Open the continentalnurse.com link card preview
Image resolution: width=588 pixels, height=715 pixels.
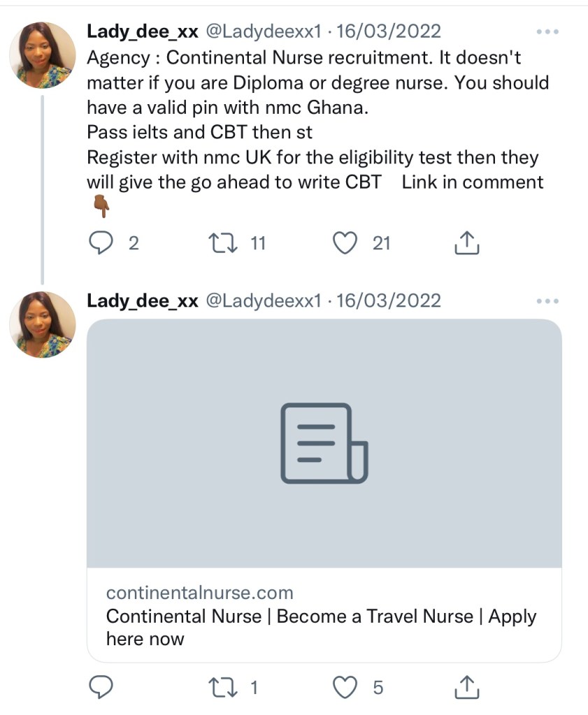click(x=324, y=443)
